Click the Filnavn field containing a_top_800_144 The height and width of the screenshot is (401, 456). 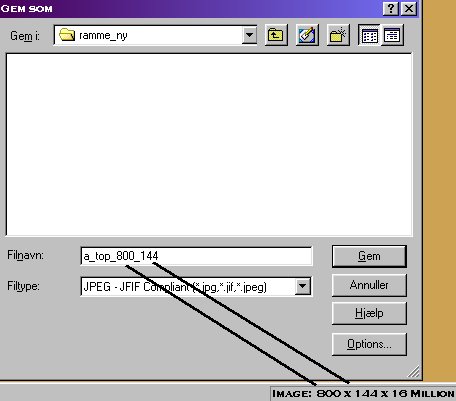click(x=196, y=256)
